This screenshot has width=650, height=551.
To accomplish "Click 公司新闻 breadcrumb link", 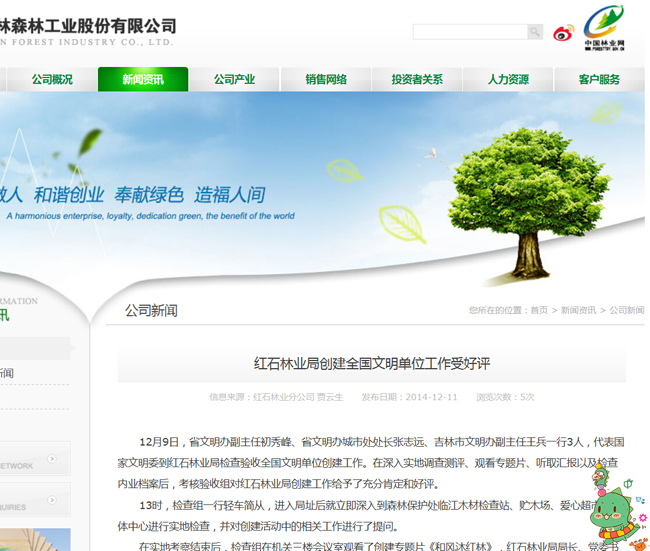I will click(627, 310).
